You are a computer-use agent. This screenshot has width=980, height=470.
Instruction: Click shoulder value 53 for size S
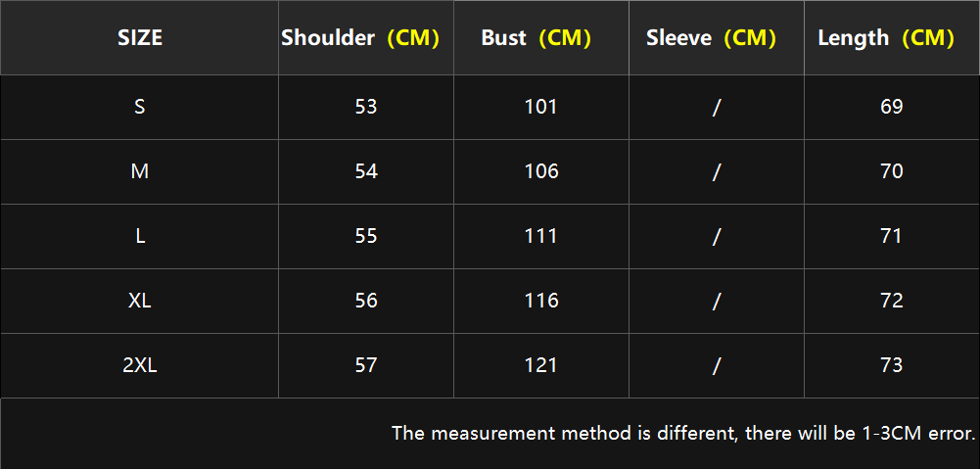coord(366,107)
